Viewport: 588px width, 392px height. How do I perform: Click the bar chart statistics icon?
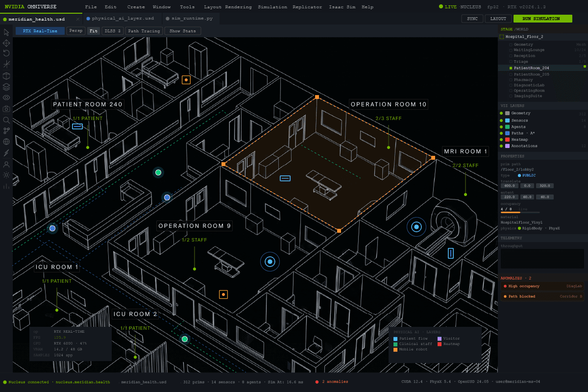(x=6, y=186)
